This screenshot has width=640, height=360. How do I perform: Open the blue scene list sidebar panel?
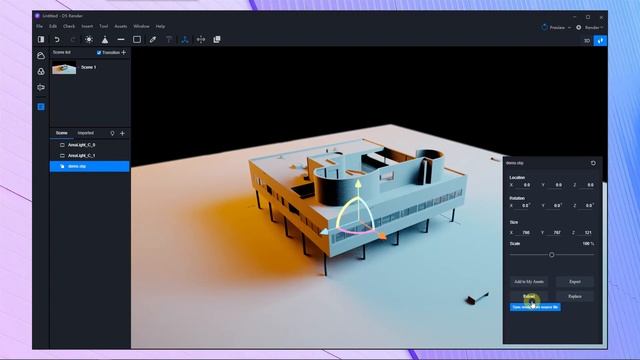(41, 107)
